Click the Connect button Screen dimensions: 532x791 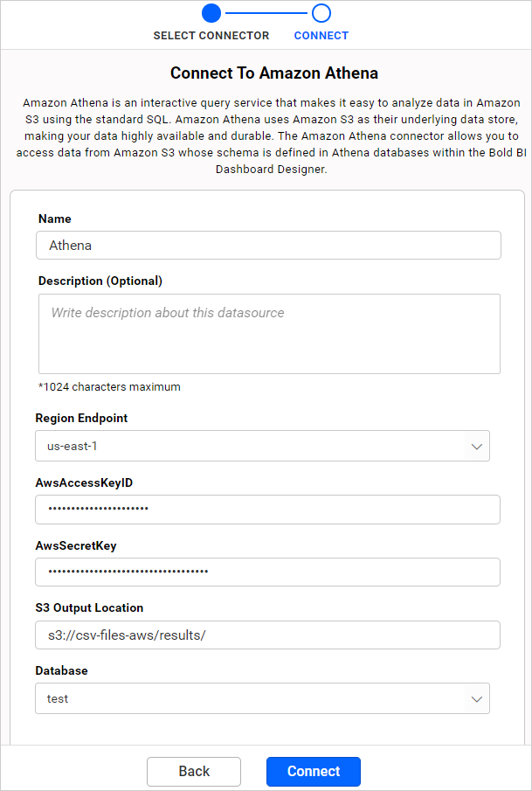click(x=314, y=771)
